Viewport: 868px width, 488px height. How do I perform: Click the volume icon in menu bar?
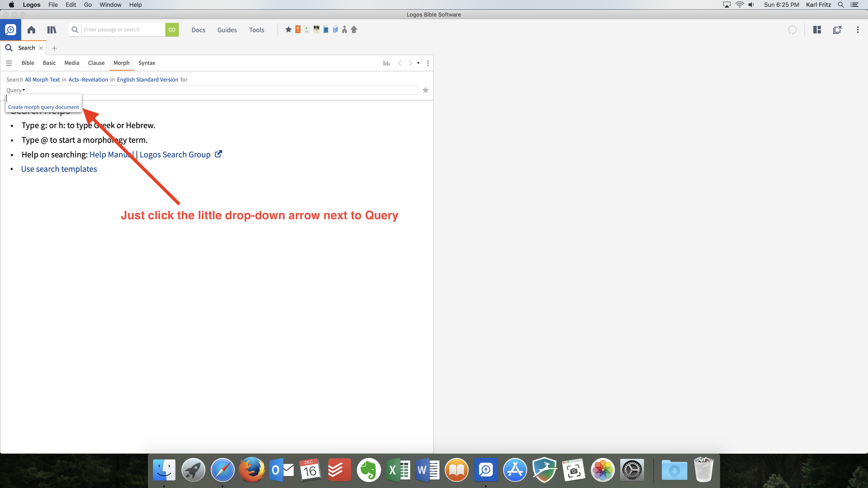coord(751,5)
